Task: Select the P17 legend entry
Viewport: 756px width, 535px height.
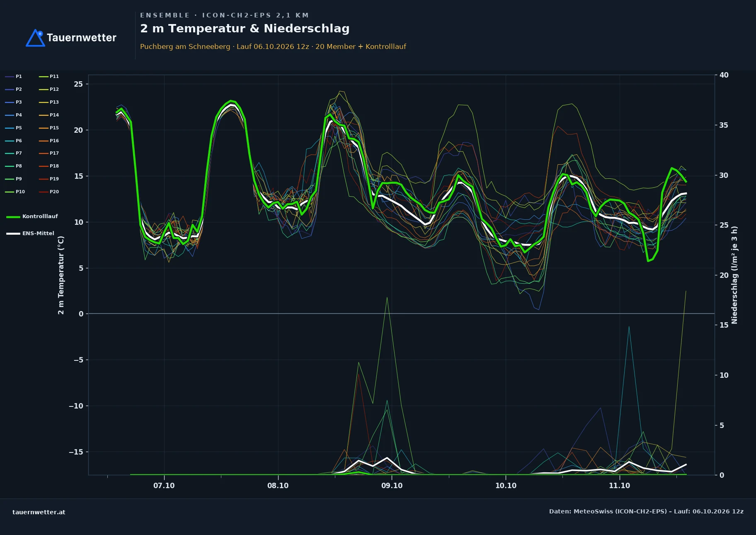Action: 49,153
